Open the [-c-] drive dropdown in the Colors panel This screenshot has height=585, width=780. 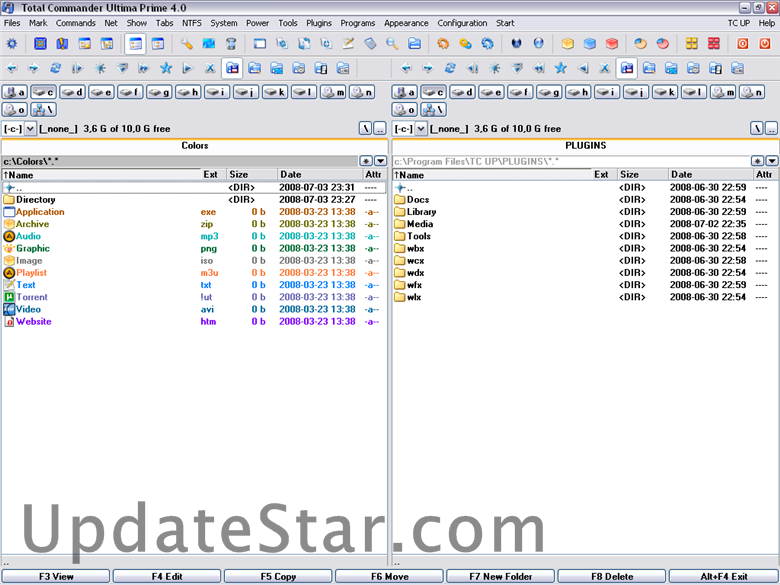click(30, 129)
